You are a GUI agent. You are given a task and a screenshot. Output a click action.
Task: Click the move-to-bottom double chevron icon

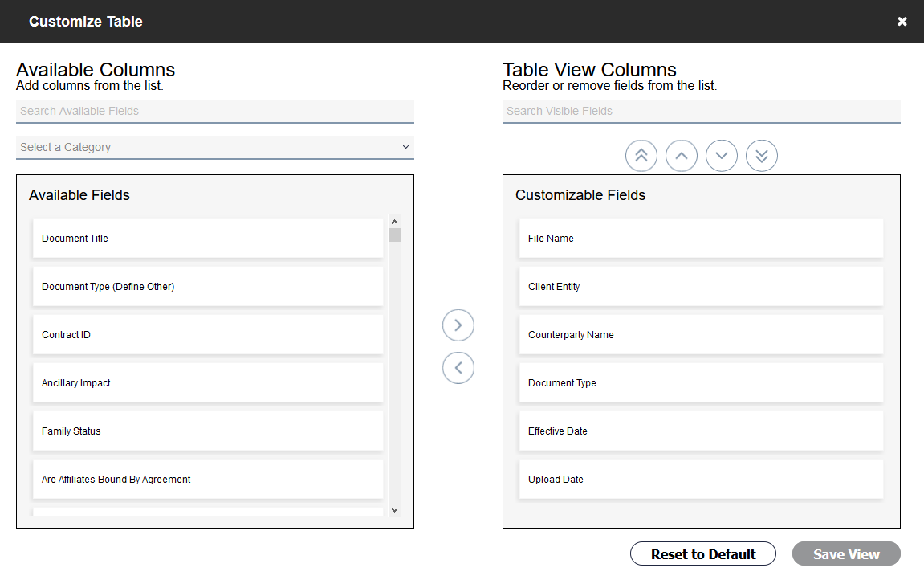pyautogui.click(x=762, y=156)
